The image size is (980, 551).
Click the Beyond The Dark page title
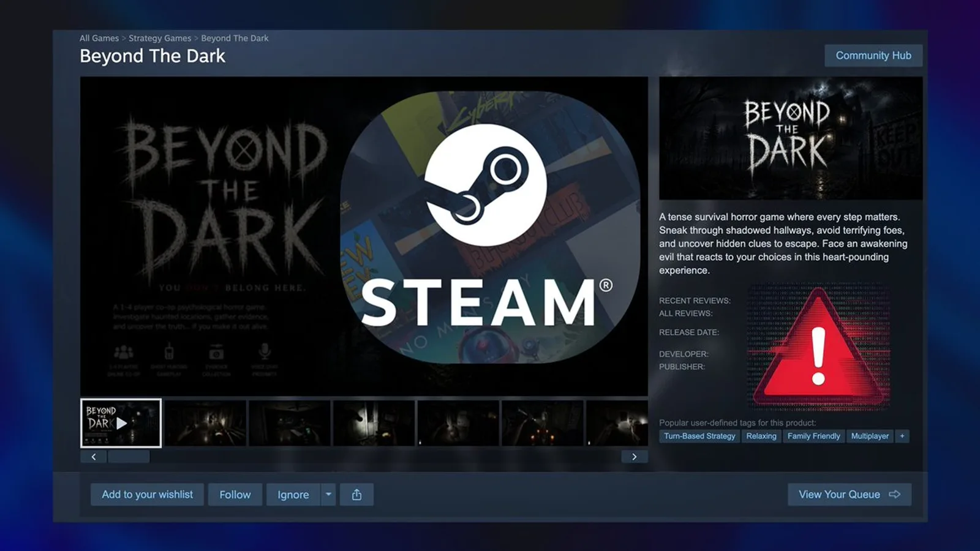(153, 56)
